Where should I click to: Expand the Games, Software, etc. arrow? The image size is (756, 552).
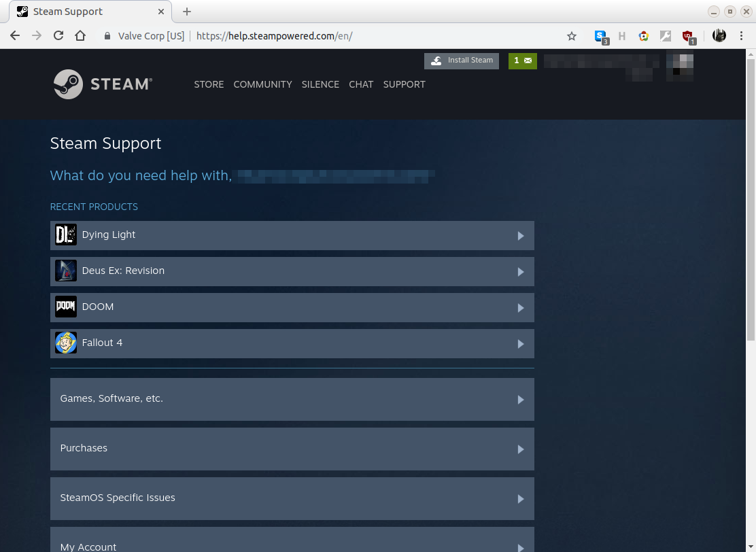[521, 400]
